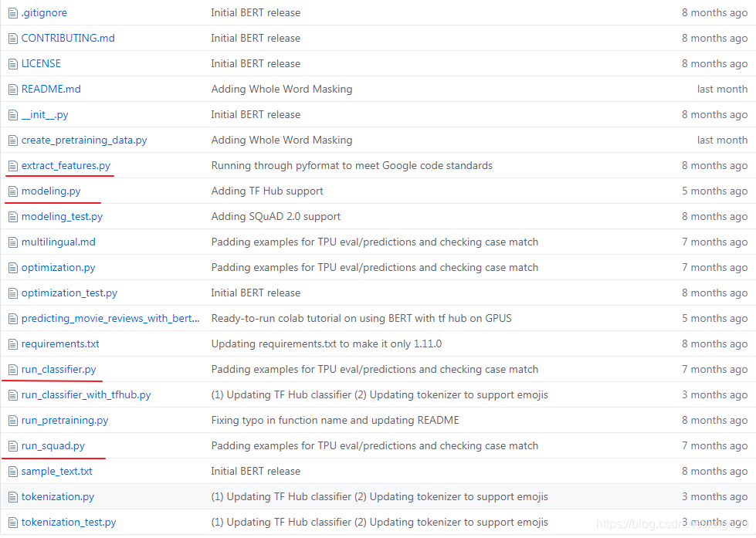Viewport: 756px width, 538px height.
Task: View multilingual.md document
Action: point(59,242)
